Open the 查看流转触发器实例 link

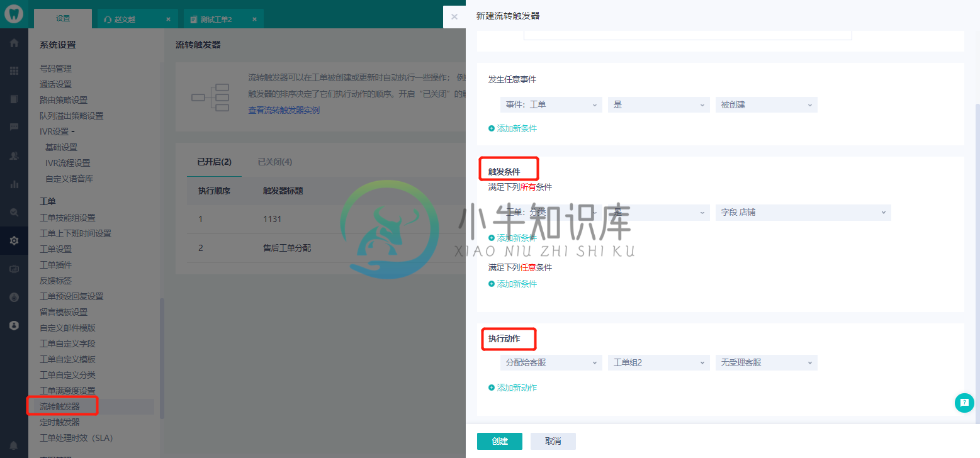[x=284, y=110]
